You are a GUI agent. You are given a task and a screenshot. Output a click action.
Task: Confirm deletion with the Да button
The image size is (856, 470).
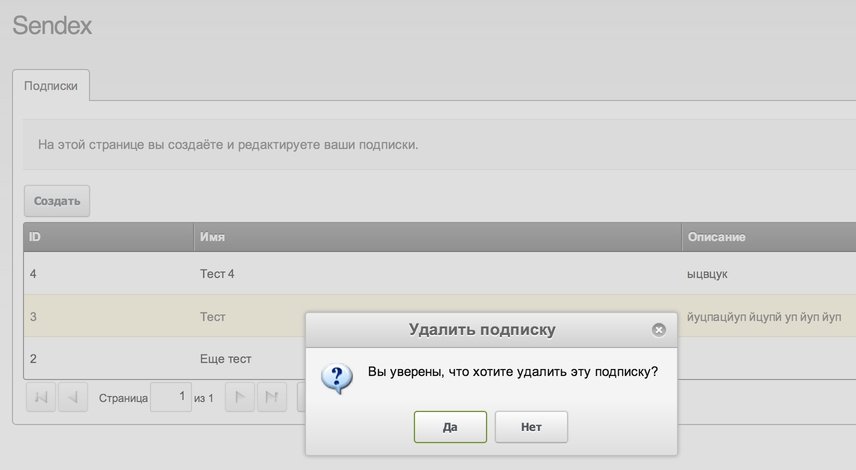(450, 427)
